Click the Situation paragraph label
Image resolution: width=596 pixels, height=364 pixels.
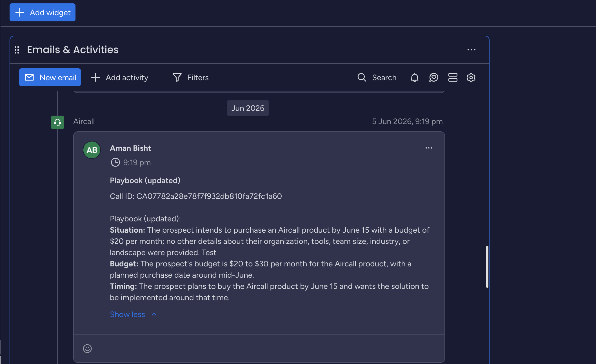pyautogui.click(x=127, y=230)
